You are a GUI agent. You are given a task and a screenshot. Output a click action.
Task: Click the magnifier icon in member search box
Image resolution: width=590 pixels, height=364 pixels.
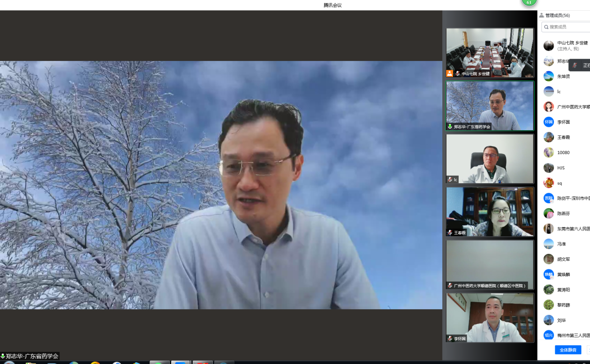546,27
